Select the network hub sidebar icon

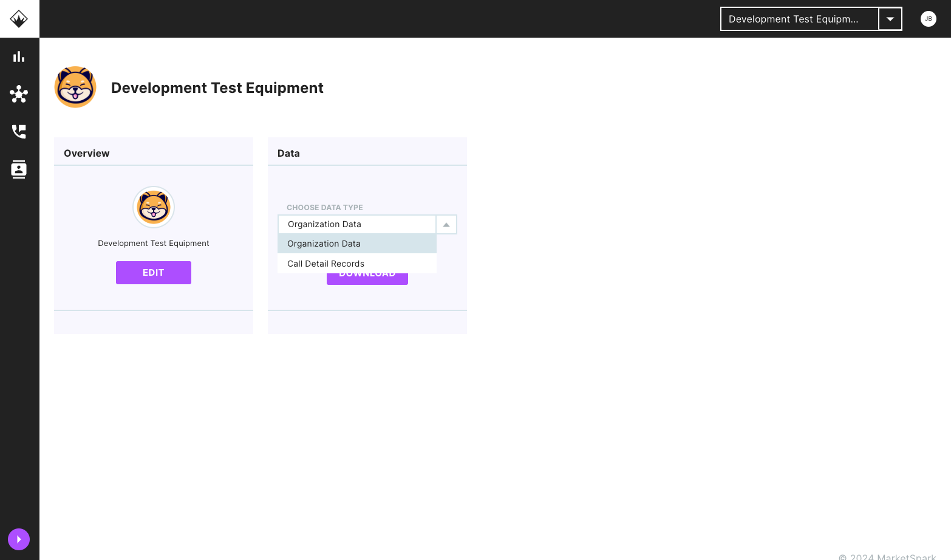pyautogui.click(x=19, y=94)
